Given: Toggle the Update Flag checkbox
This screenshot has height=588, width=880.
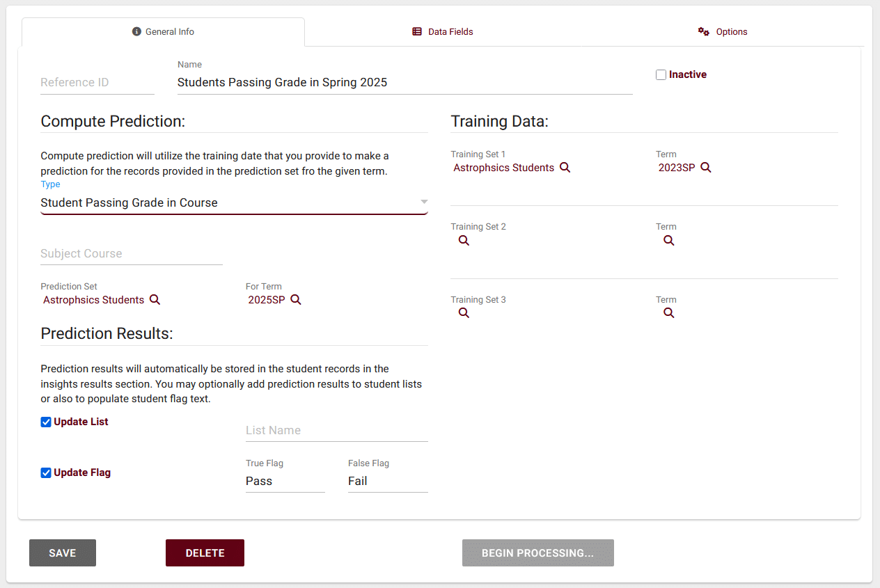Looking at the screenshot, I should pyautogui.click(x=46, y=473).
